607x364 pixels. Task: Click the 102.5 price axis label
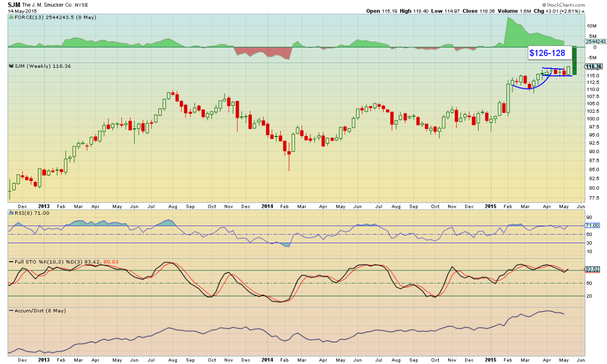(593, 111)
